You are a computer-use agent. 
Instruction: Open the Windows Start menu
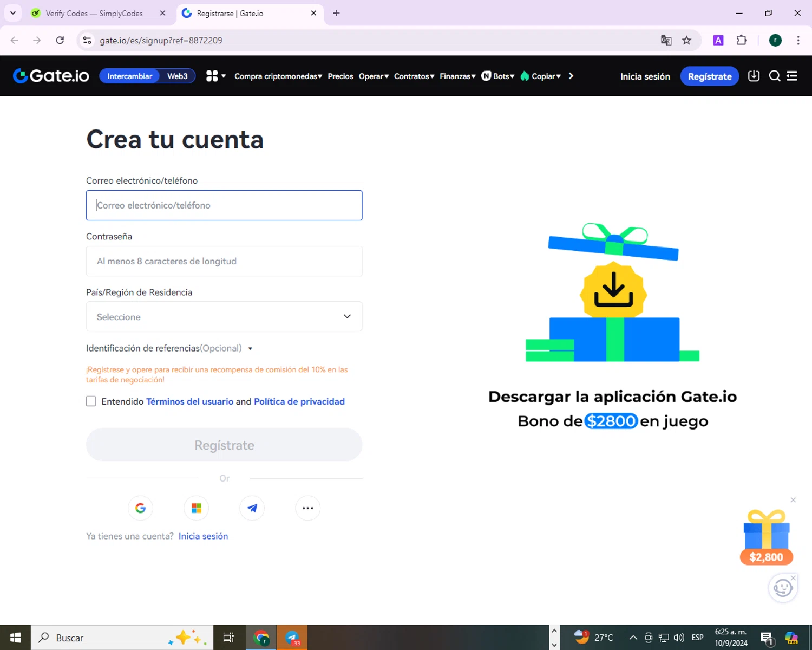pos(15,638)
